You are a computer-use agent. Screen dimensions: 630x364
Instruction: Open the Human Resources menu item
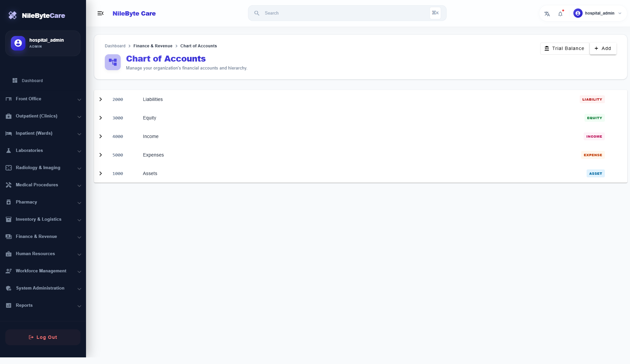[x=43, y=254]
